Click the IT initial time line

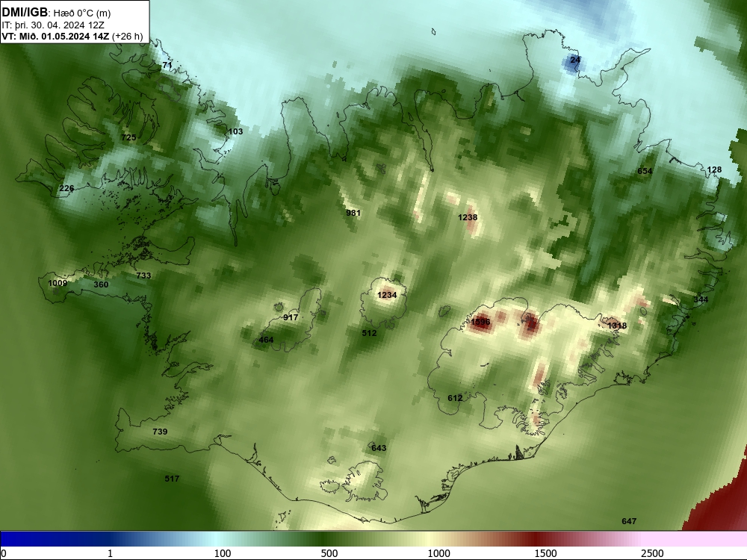(53, 25)
